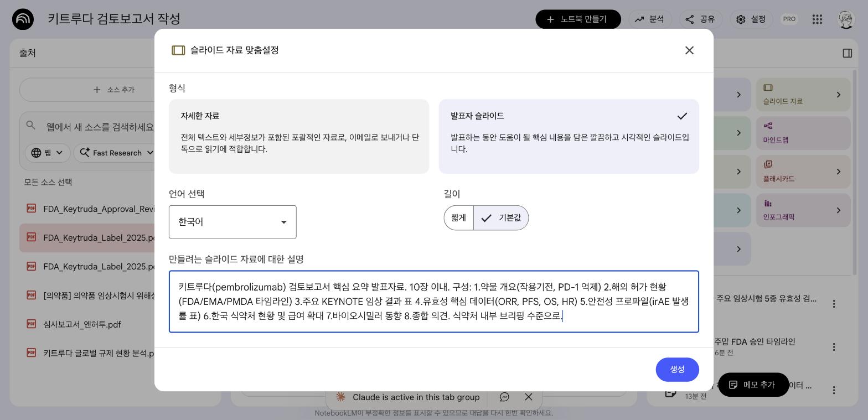Click into the slide description text field
868x420 pixels.
click(x=434, y=302)
